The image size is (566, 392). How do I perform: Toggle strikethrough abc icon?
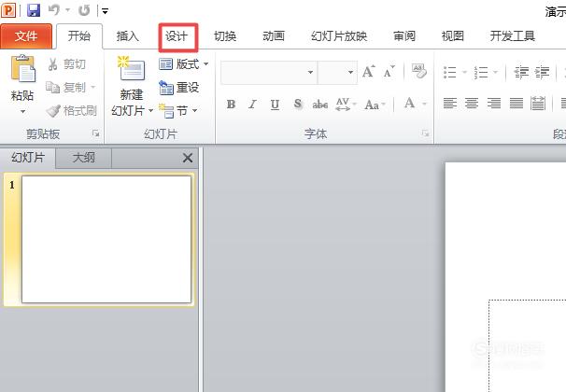click(319, 105)
